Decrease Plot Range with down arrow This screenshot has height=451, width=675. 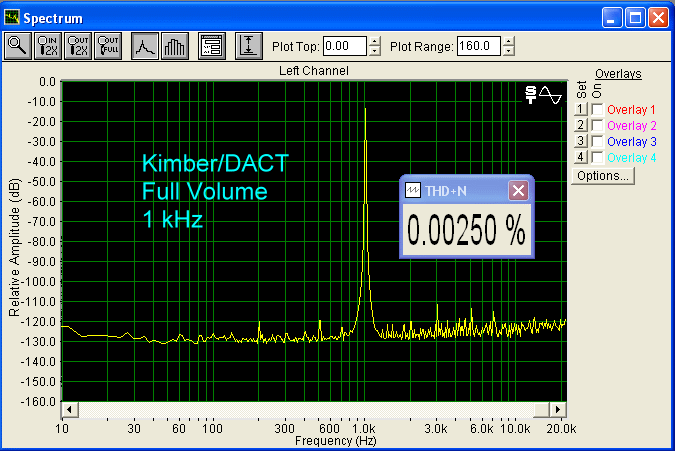pos(509,51)
